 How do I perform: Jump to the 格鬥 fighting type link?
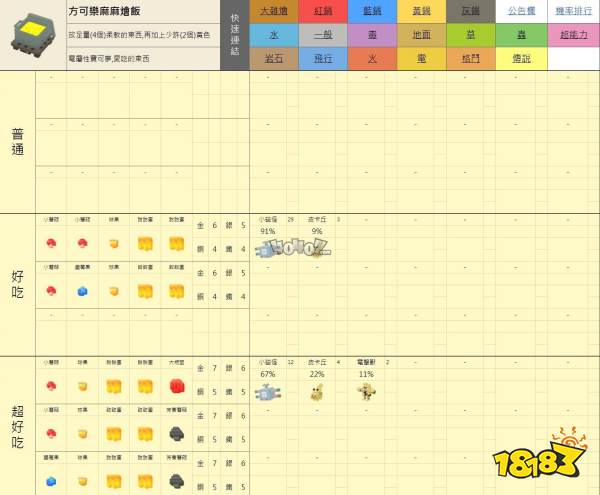[x=471, y=59]
